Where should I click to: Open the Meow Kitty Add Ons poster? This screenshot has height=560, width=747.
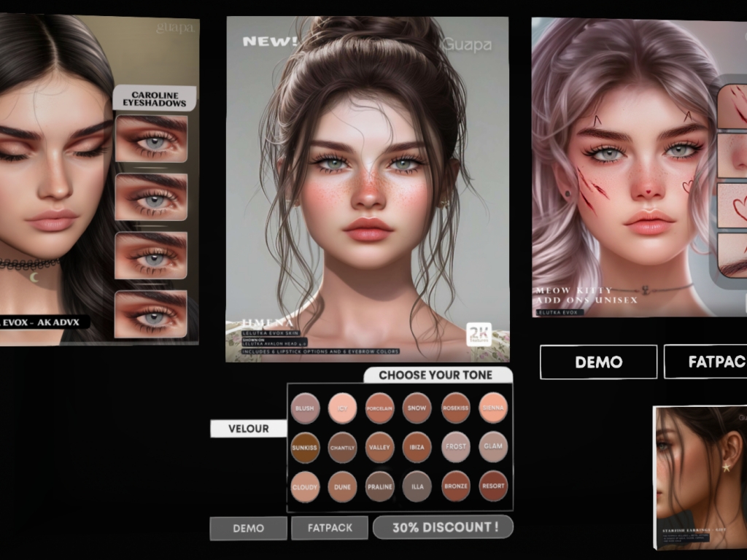coord(639,167)
